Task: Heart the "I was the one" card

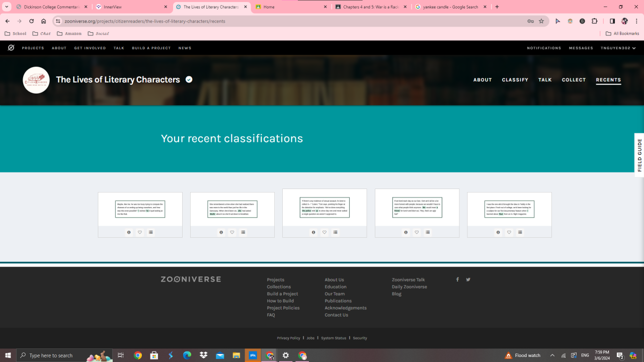Action: pos(509,232)
